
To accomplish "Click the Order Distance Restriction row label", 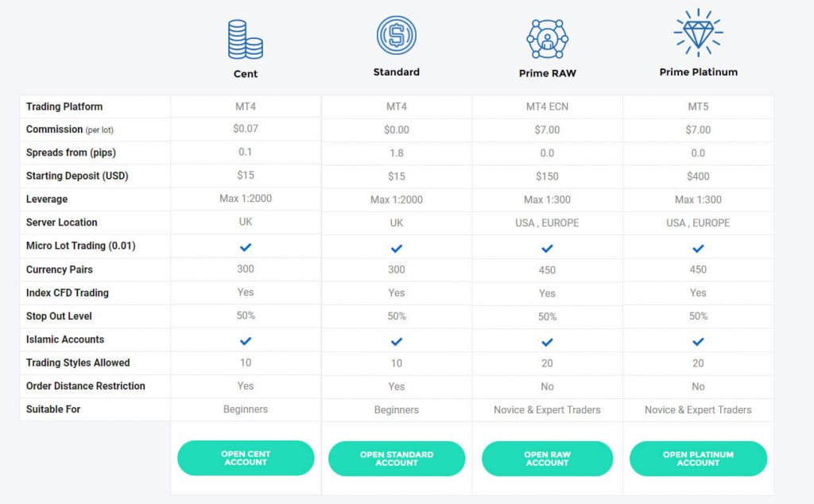I will pyautogui.click(x=86, y=386).
